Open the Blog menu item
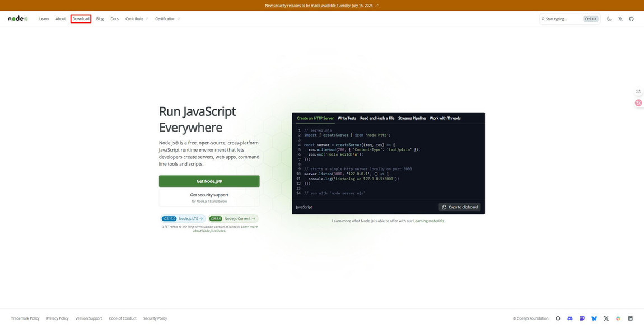This screenshot has width=644, height=328. click(100, 19)
